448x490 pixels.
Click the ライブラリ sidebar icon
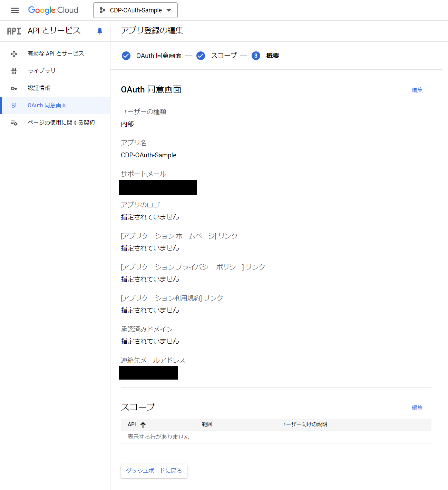point(14,71)
